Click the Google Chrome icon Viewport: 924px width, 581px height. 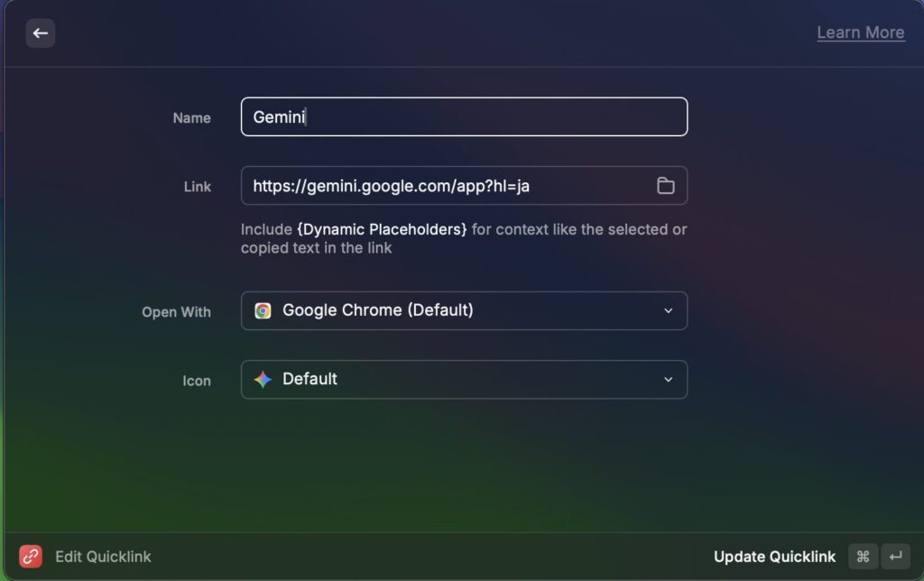[263, 310]
